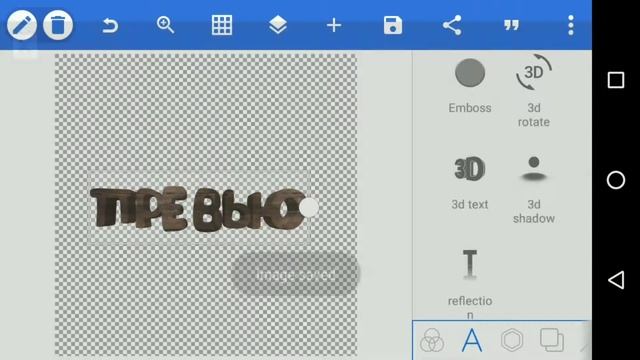The width and height of the screenshot is (640, 360).
Task: Open the 3d shadow option
Action: tap(534, 190)
